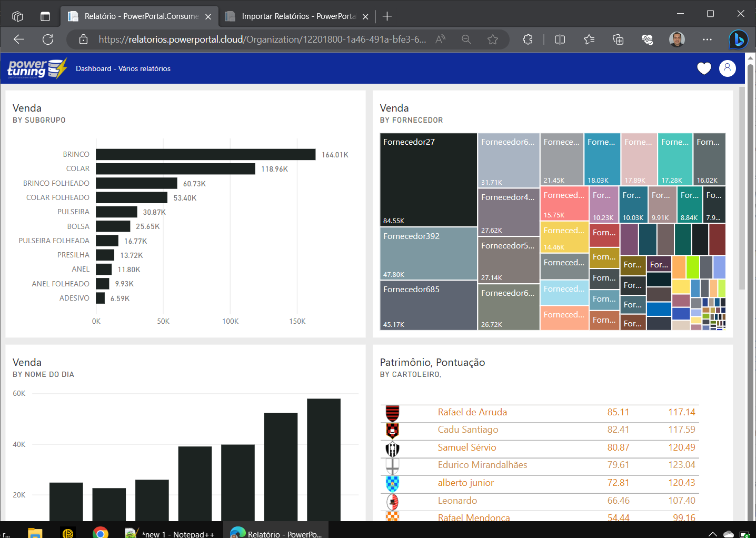Click Rafael de Arruda name link
Image resolution: width=756 pixels, height=538 pixels.
point(472,412)
